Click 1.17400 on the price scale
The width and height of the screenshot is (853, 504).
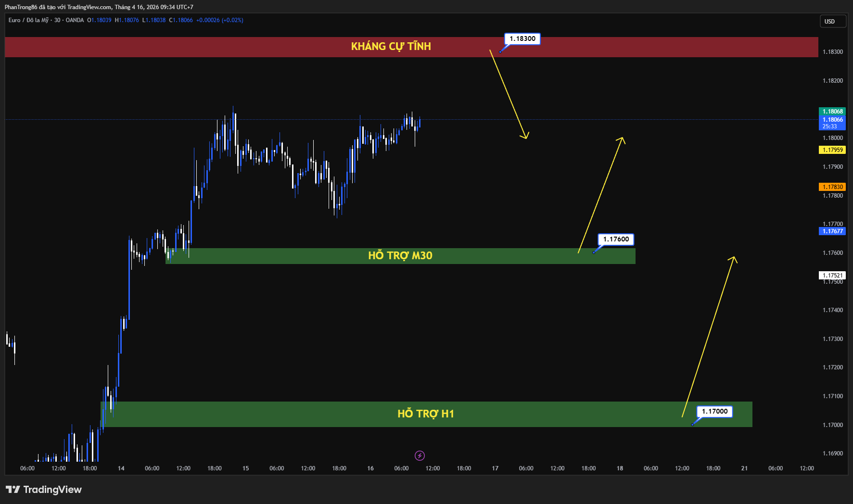833,310
